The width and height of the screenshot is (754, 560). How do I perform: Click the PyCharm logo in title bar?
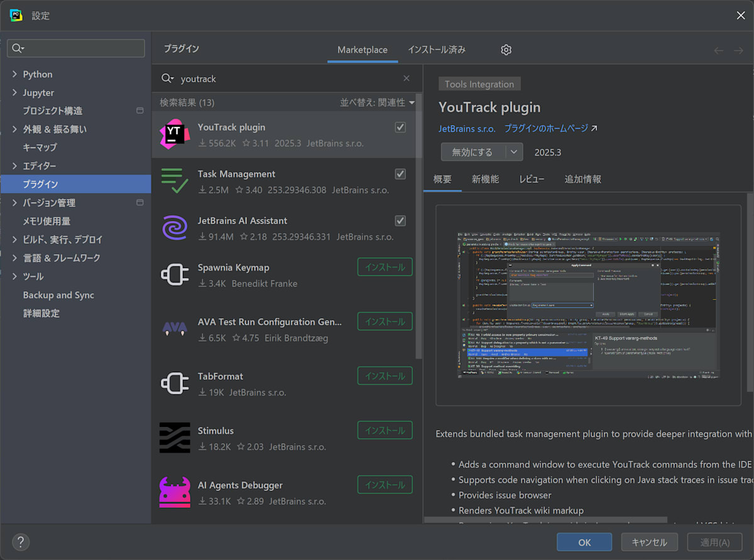pos(16,15)
